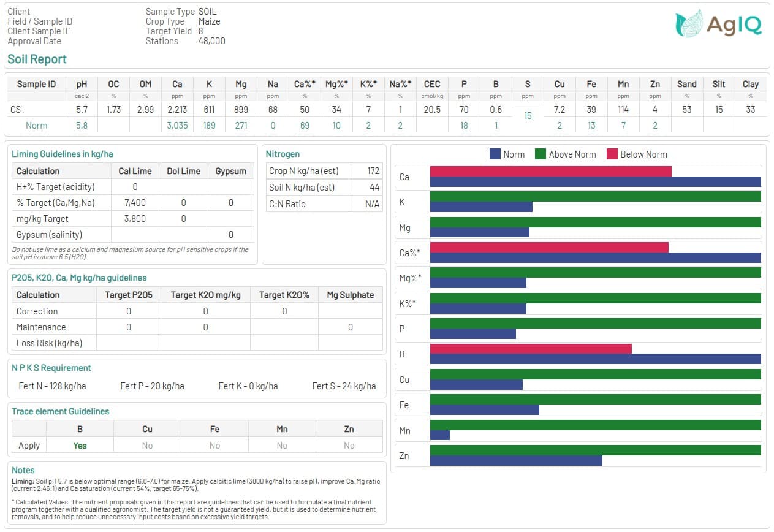Click the CEC value 20.5

pos(432,109)
